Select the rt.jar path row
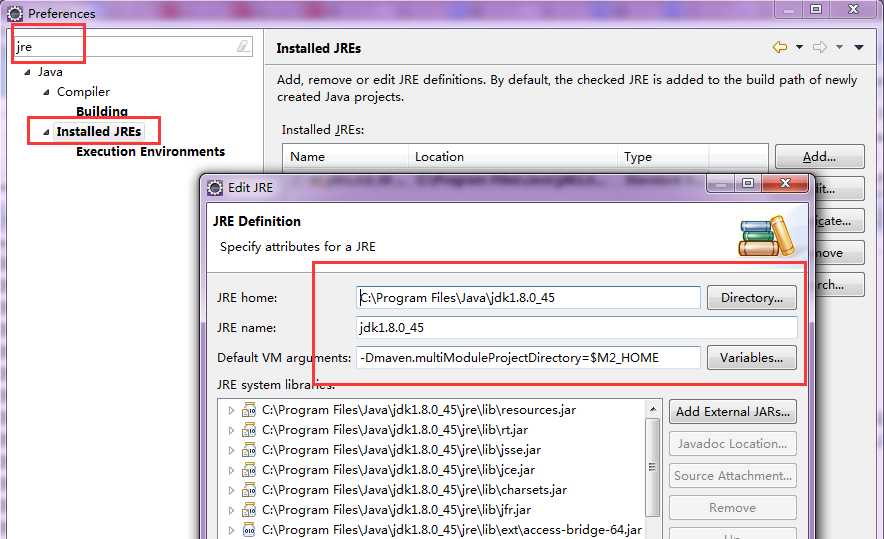The image size is (884, 539). (395, 430)
